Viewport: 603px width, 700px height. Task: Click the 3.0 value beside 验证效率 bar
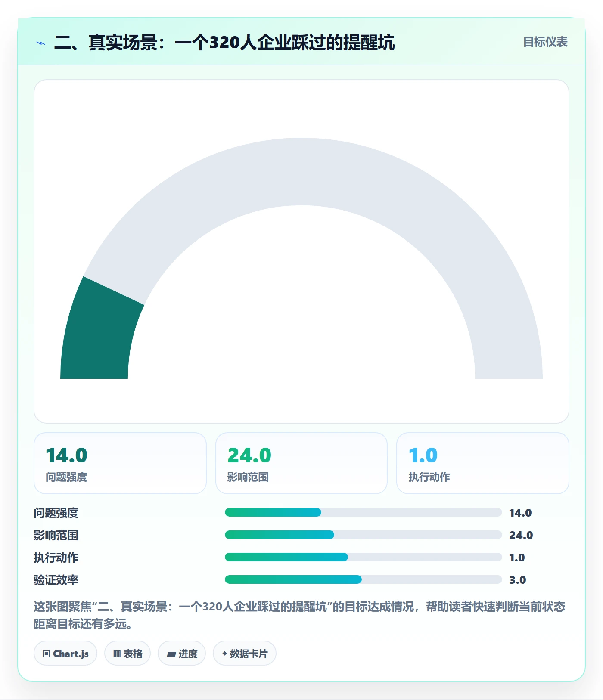point(518,580)
